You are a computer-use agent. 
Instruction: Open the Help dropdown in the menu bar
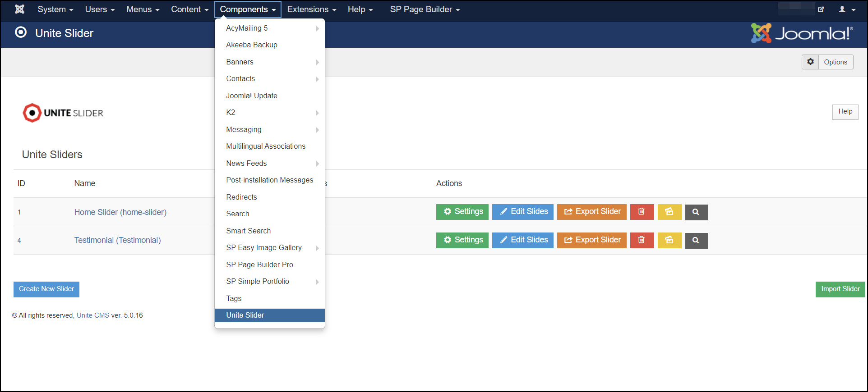tap(360, 9)
